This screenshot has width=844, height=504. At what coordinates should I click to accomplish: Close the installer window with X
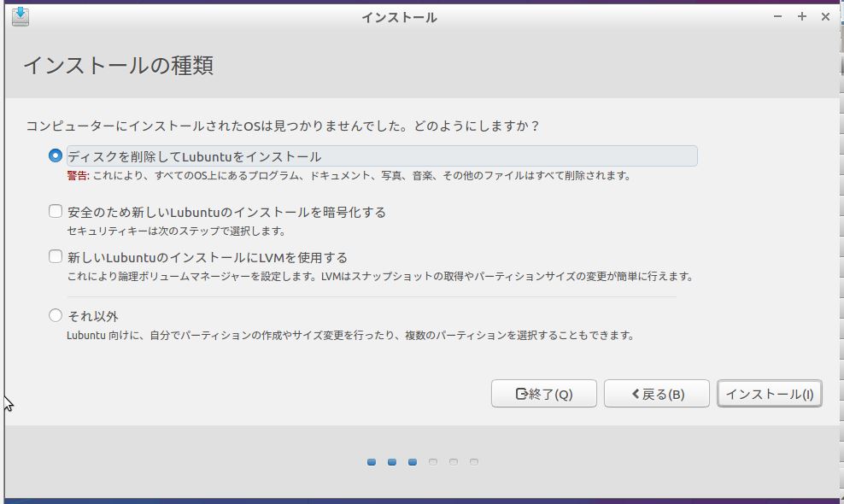point(826,17)
